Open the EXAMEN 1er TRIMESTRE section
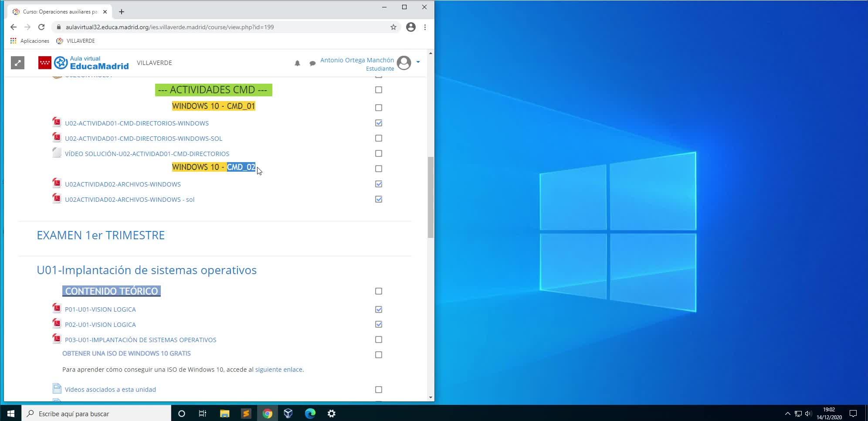 (101, 235)
